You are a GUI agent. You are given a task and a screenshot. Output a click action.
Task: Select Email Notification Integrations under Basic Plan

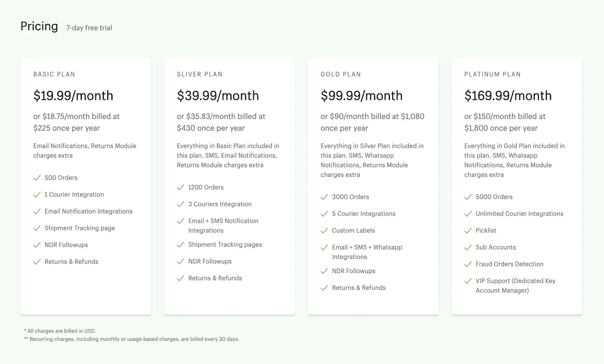(88, 211)
